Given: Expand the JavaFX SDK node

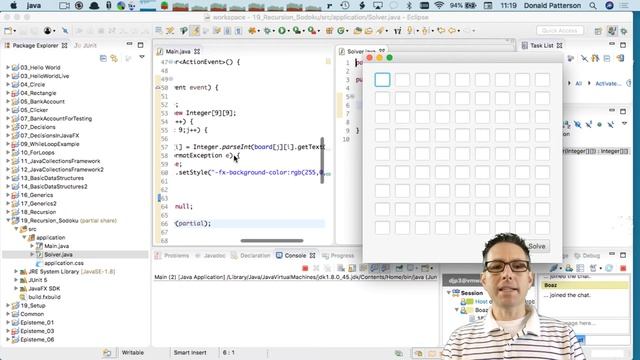Looking at the screenshot, I should tap(16, 289).
